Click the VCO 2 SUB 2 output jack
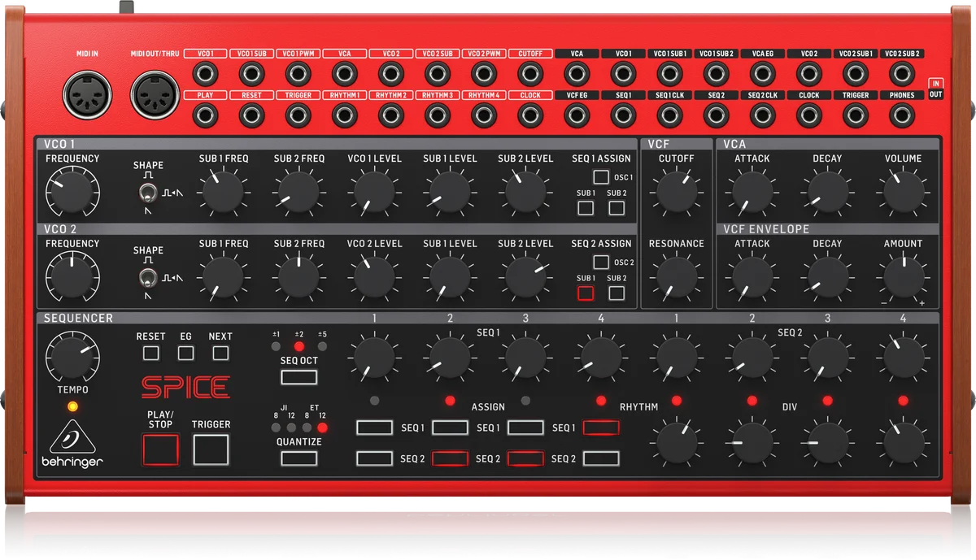Screen dimensions: 976x560 coord(902,75)
